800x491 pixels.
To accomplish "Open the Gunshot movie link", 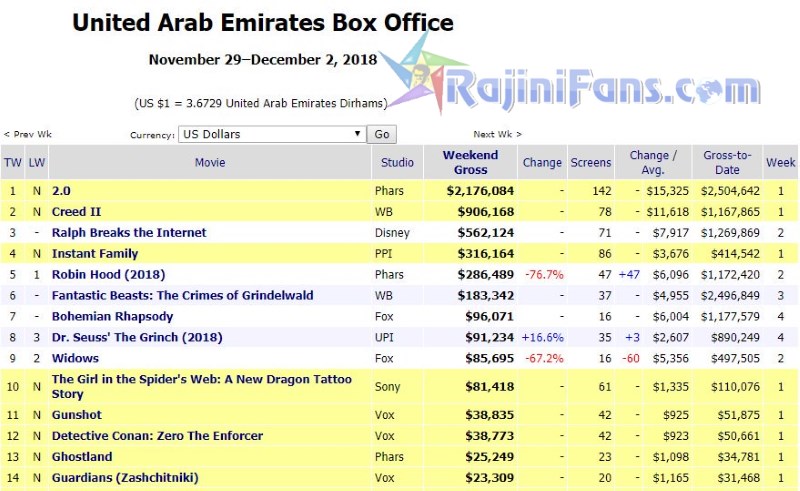I will [76, 414].
